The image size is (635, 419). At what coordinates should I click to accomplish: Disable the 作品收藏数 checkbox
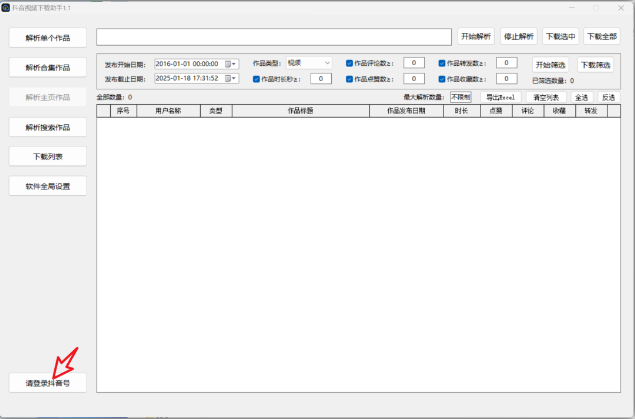click(x=441, y=78)
